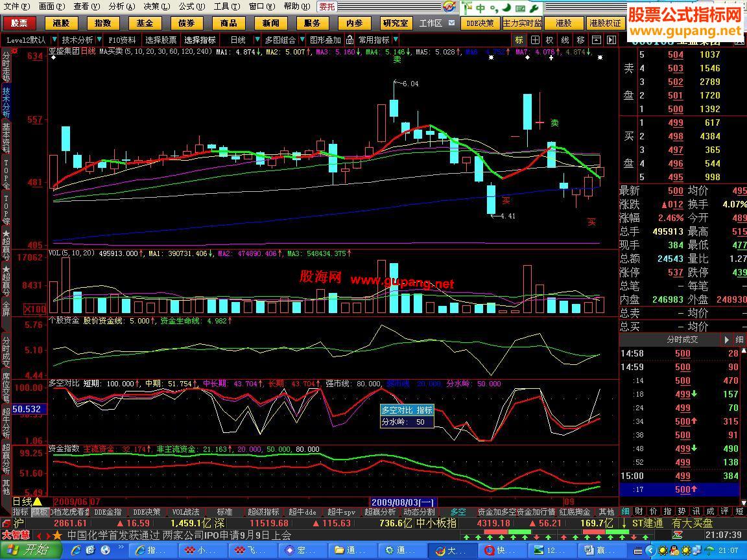
Task: Click the keyboard icon in system tray
Action: (x=638, y=552)
